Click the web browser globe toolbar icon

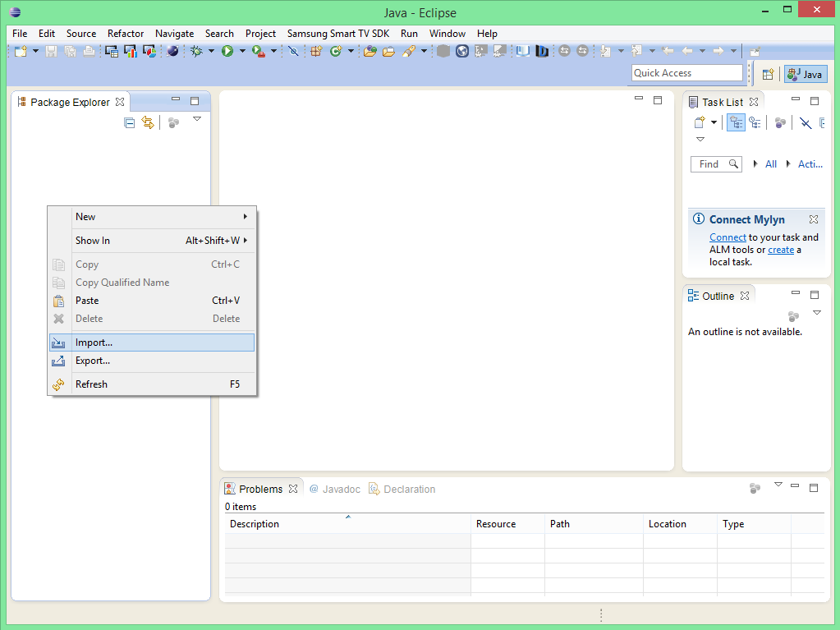click(x=462, y=52)
